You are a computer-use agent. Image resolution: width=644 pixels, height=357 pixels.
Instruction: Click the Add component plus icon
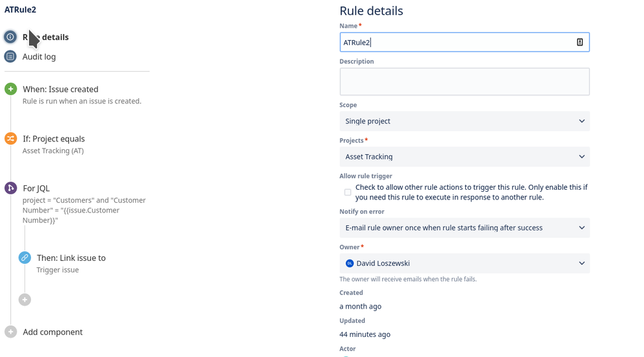tap(10, 332)
